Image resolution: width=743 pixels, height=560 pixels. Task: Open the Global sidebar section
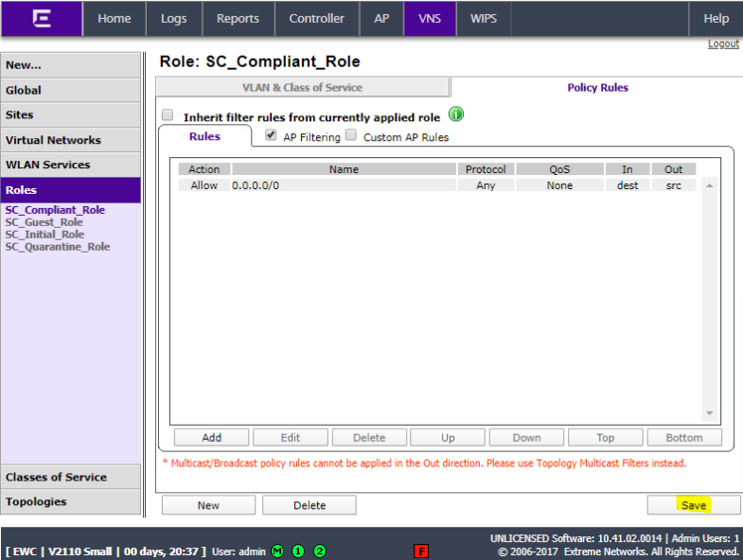[71, 90]
